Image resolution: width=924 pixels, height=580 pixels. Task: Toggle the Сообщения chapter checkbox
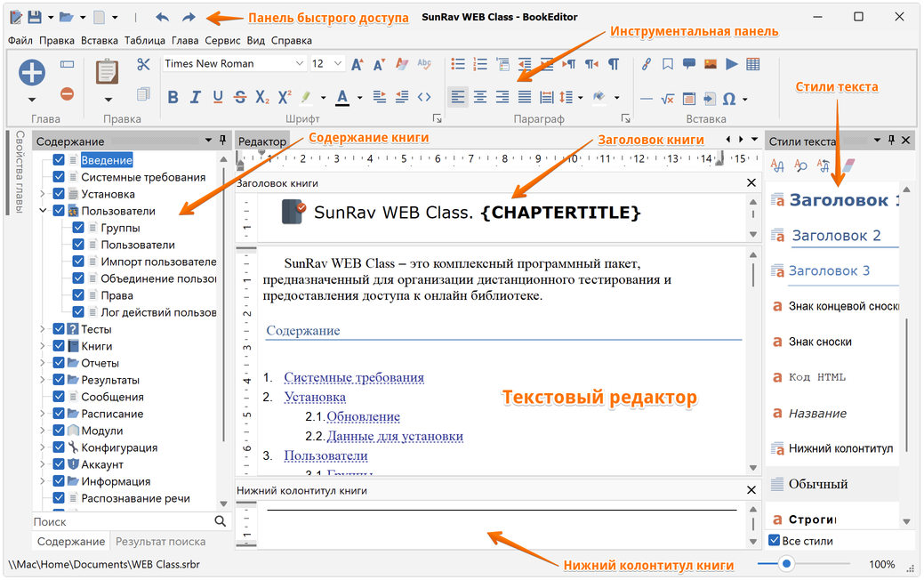point(59,397)
